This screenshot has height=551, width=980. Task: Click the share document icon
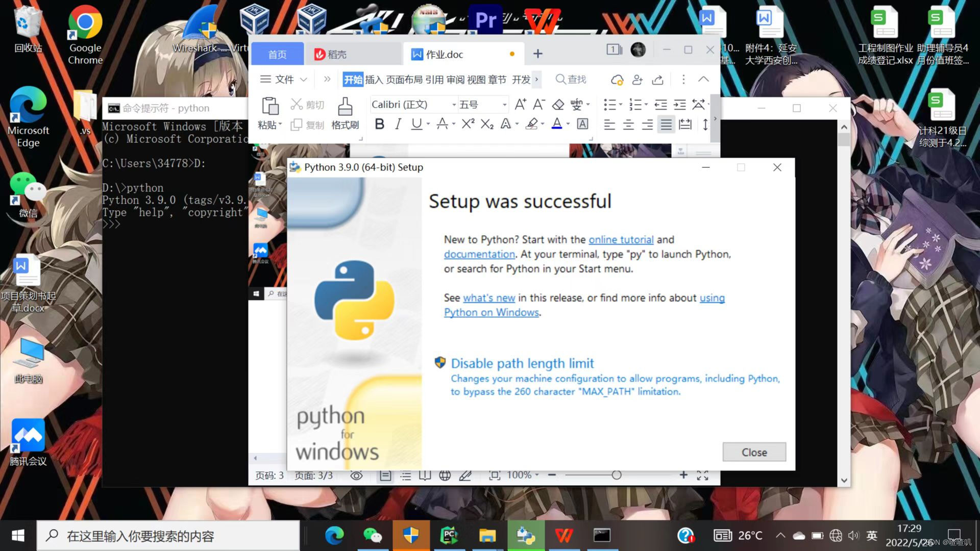click(x=657, y=80)
